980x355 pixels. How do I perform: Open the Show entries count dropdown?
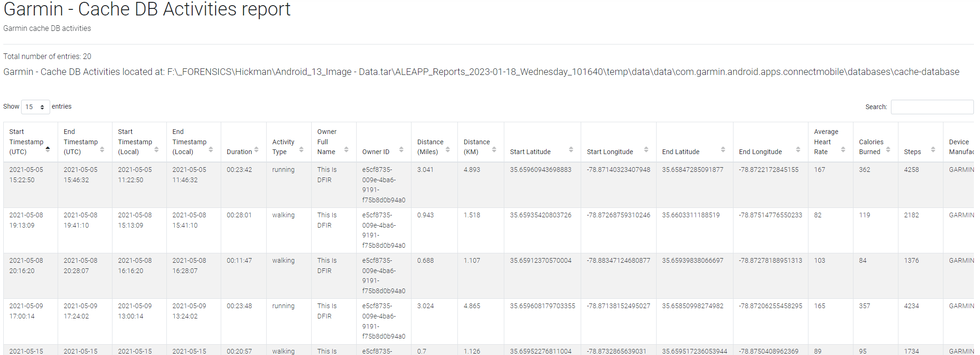tap(35, 107)
